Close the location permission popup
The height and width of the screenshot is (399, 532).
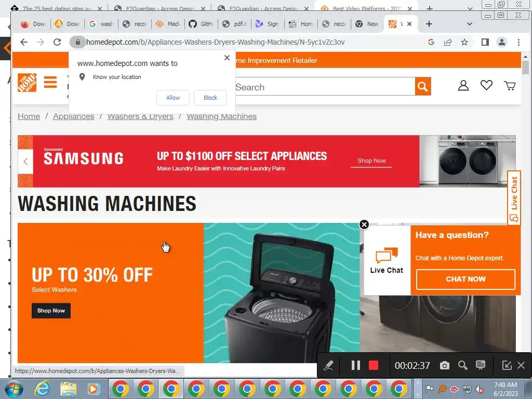(227, 58)
